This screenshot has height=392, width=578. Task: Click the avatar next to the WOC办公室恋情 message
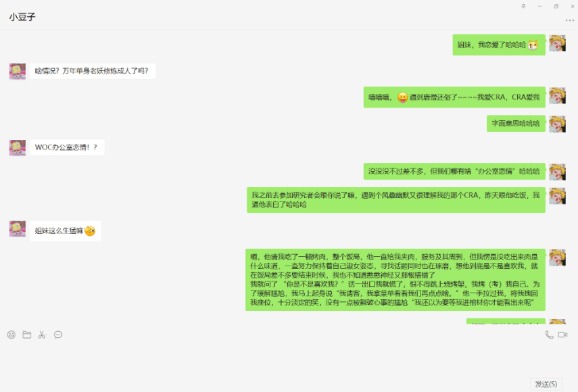click(x=17, y=147)
